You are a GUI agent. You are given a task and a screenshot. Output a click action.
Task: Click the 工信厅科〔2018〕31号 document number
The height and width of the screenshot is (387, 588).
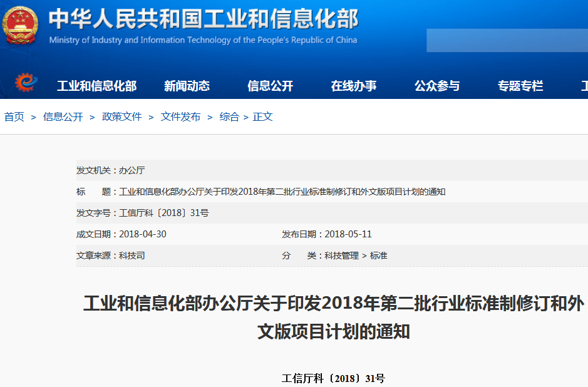coord(335,378)
